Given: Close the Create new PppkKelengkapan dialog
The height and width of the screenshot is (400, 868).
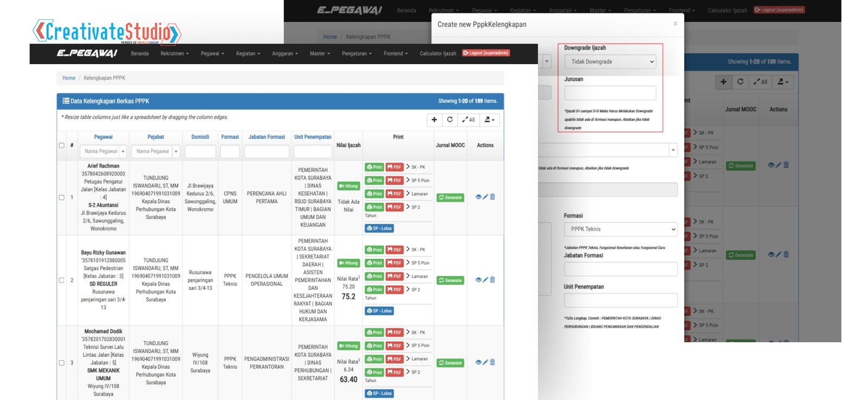Looking at the screenshot, I should [675, 24].
